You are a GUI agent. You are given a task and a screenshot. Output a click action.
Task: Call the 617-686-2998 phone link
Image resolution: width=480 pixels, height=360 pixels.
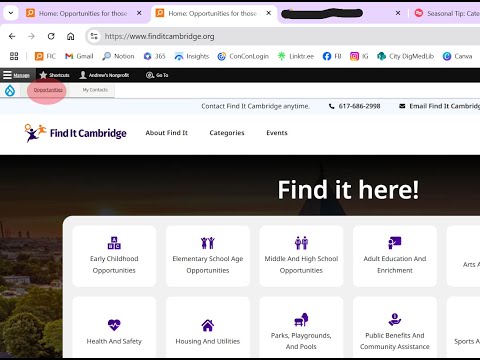pos(355,106)
